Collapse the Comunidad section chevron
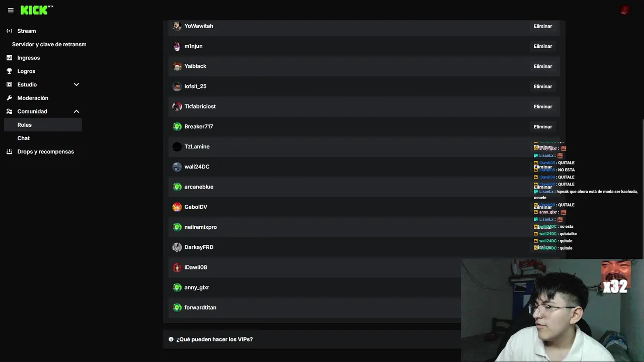The height and width of the screenshot is (362, 644). coord(76,111)
